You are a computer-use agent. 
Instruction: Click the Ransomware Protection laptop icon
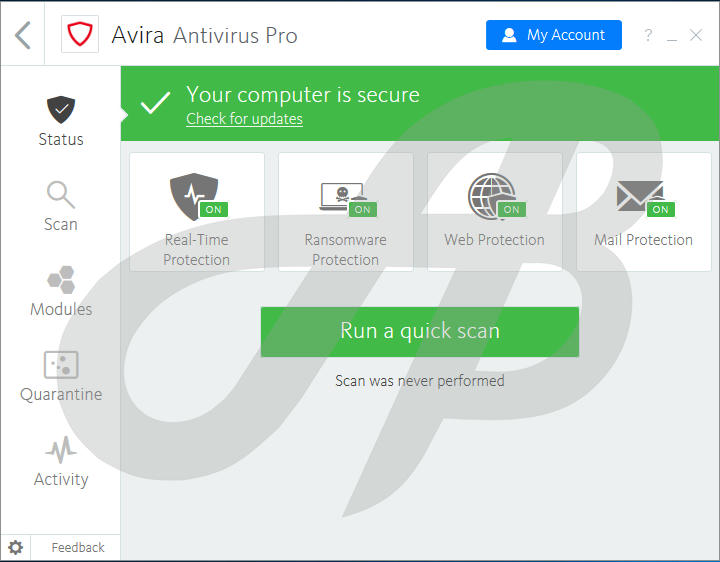pyautogui.click(x=343, y=196)
